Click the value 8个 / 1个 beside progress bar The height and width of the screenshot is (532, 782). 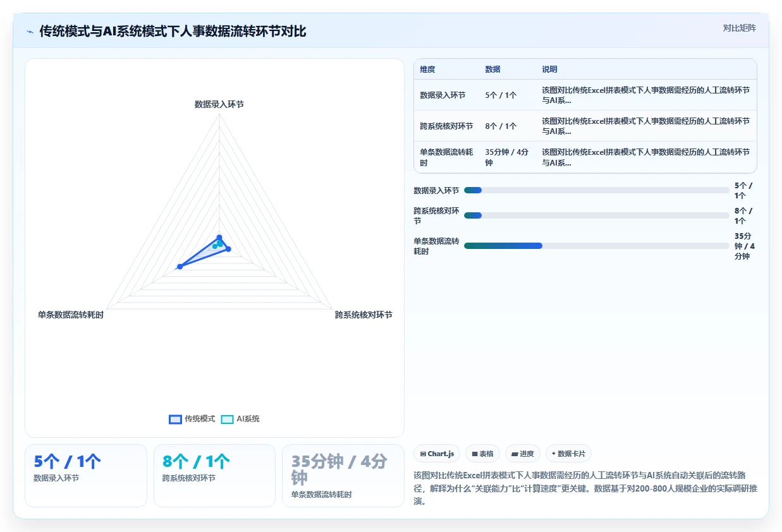click(x=744, y=215)
